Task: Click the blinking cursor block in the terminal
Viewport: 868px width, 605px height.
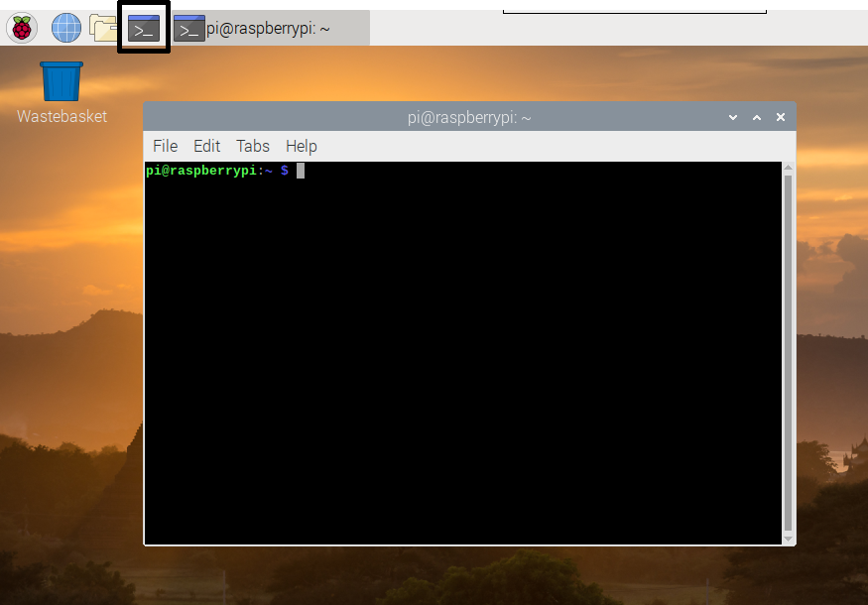Action: 300,171
